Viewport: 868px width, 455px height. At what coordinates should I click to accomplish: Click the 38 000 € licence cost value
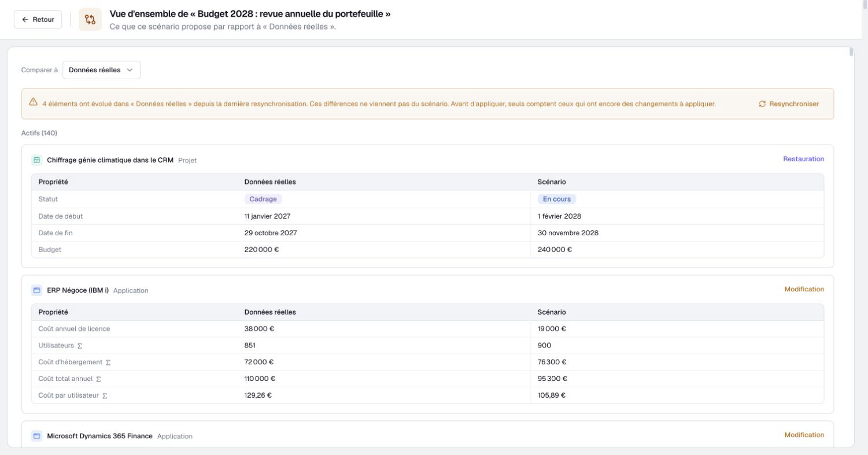259,329
